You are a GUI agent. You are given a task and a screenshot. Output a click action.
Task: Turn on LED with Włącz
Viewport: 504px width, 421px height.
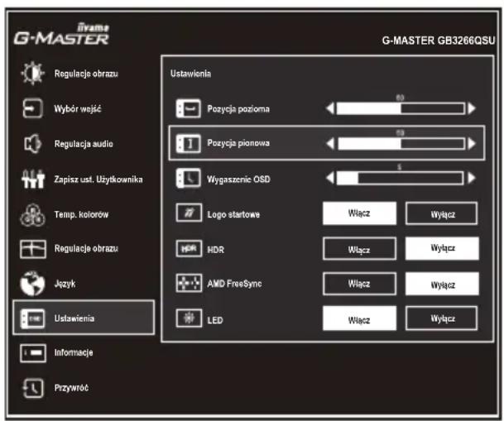[x=359, y=318]
